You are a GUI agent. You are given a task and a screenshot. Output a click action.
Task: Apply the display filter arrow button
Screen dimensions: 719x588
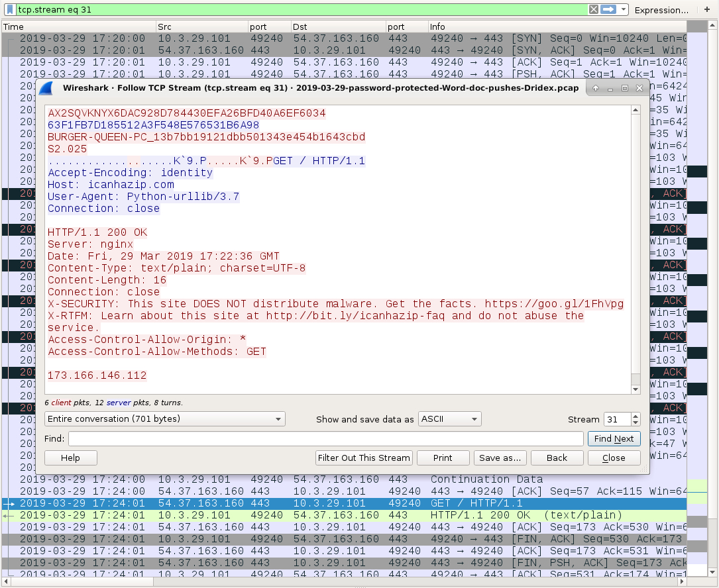pos(608,10)
